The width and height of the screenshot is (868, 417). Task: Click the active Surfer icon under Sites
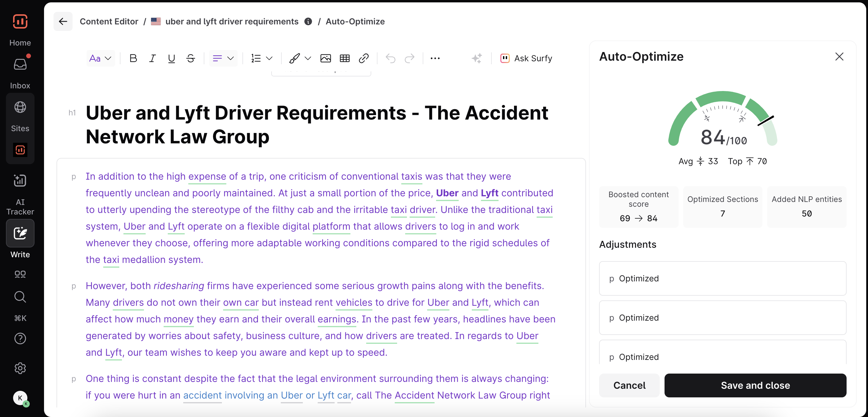(x=20, y=150)
